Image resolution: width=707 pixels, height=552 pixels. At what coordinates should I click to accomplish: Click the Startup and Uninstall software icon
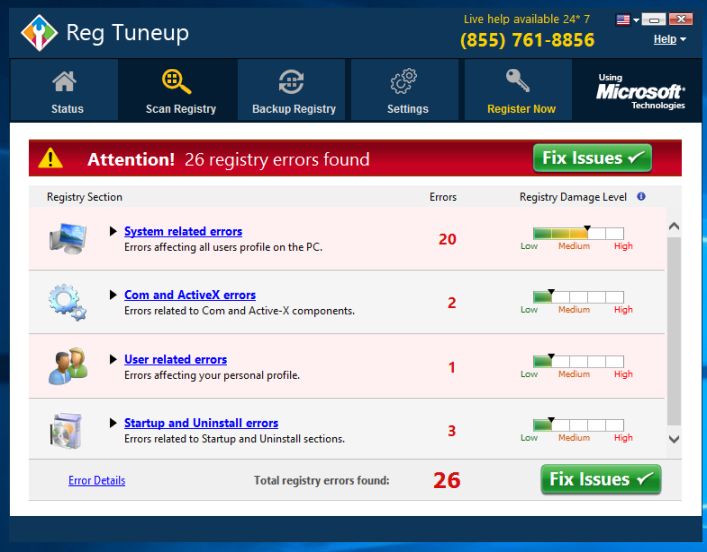(66, 431)
